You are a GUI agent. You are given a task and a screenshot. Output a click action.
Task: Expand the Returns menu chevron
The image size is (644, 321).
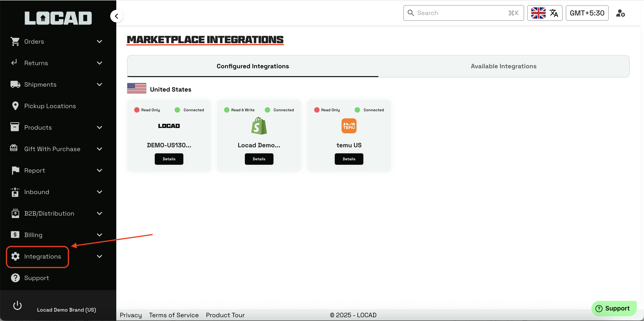click(x=100, y=63)
